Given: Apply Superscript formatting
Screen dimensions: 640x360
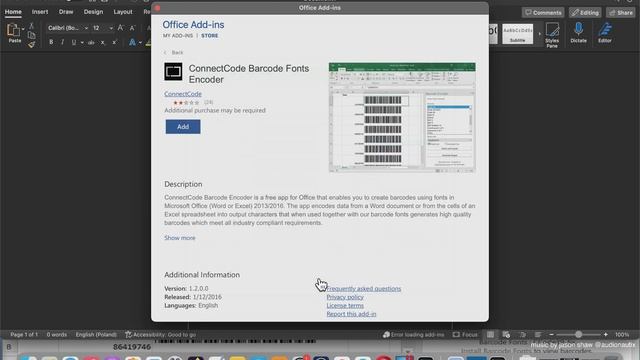Looking at the screenshot, I should 114,42.
